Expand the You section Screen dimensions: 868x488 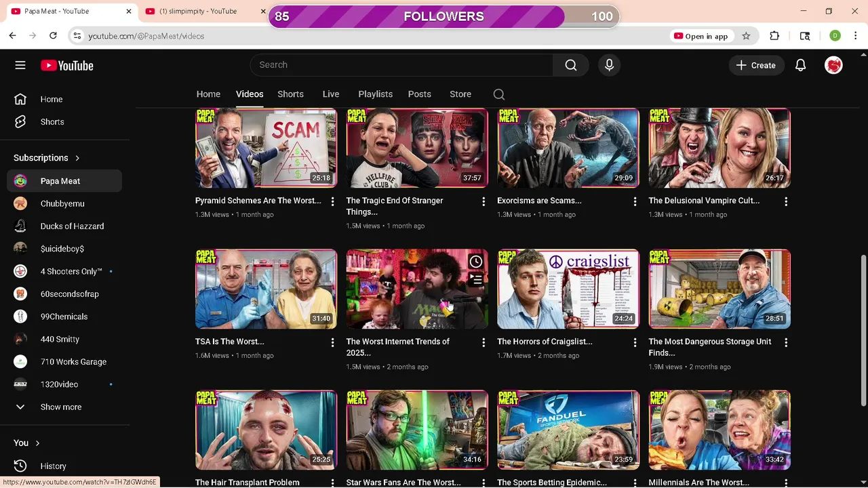pos(27,443)
